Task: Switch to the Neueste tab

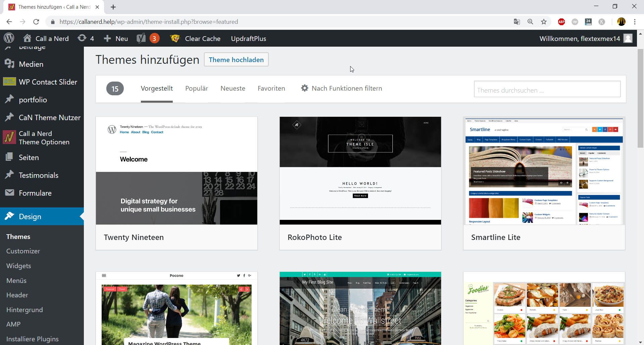Action: pos(233,88)
